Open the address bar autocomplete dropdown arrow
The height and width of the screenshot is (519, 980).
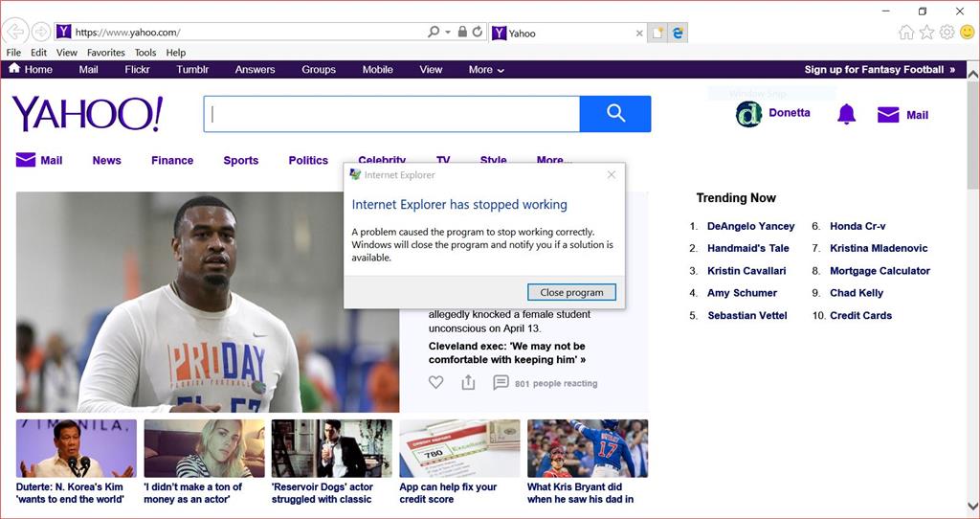click(448, 32)
